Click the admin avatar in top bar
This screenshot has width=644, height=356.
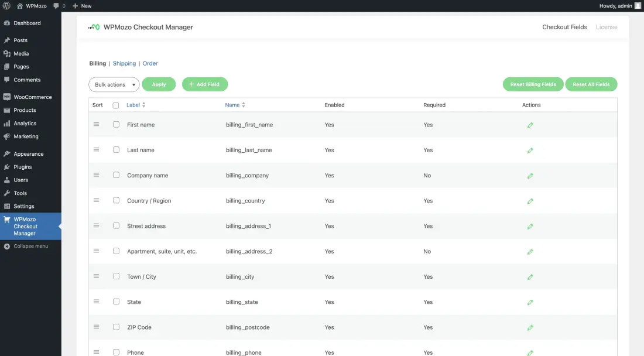click(638, 6)
